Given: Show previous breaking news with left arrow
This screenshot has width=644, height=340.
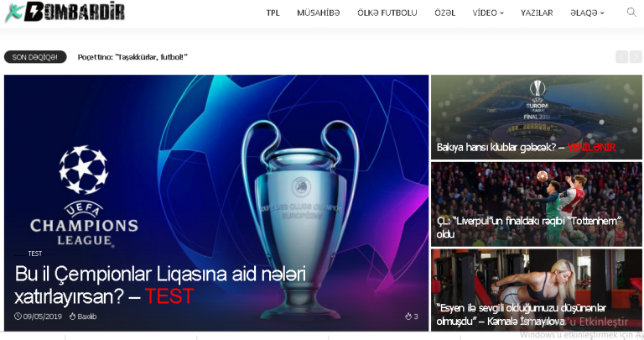Looking at the screenshot, I should click(x=621, y=57).
